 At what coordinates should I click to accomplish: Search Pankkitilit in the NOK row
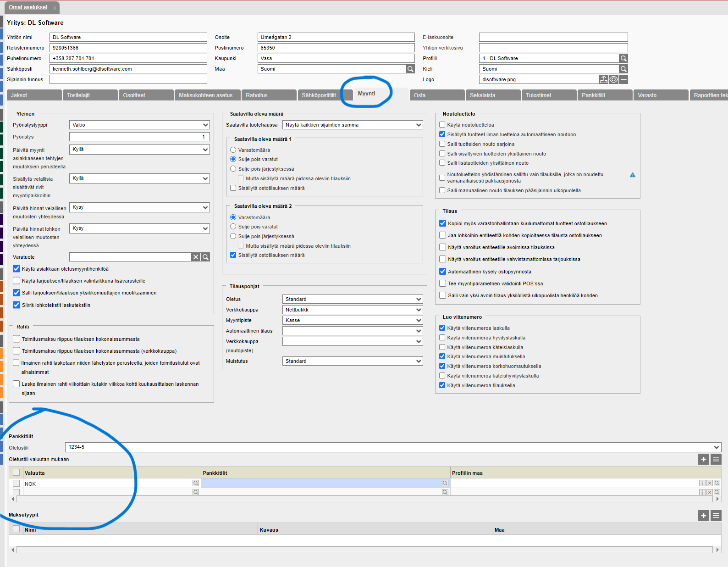[445, 483]
